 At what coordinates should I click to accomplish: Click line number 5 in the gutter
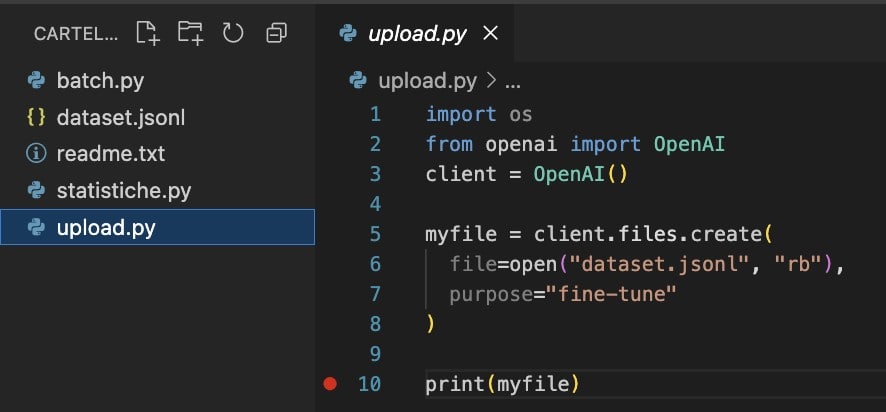click(375, 234)
